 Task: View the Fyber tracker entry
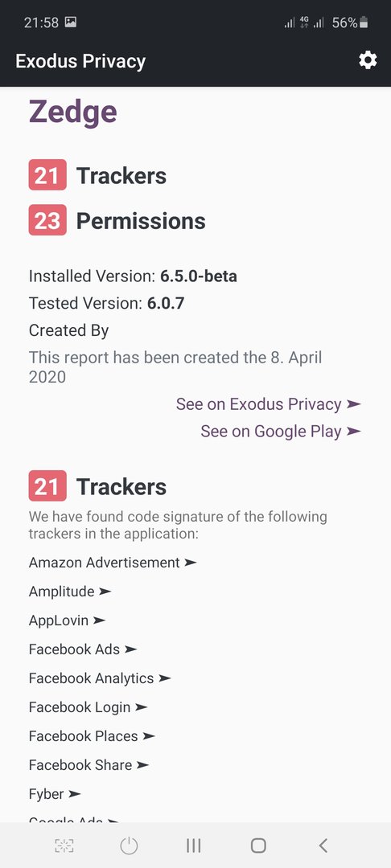(x=55, y=794)
